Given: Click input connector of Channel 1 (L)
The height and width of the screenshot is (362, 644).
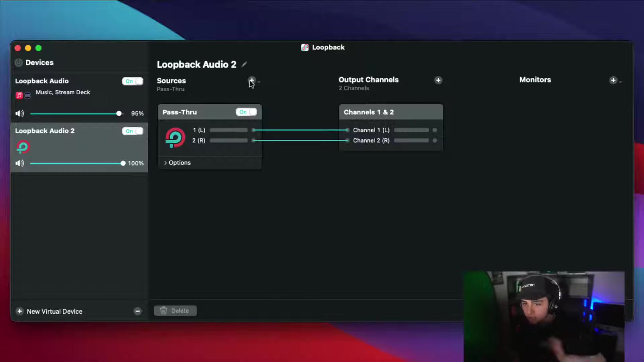Looking at the screenshot, I should tap(347, 130).
